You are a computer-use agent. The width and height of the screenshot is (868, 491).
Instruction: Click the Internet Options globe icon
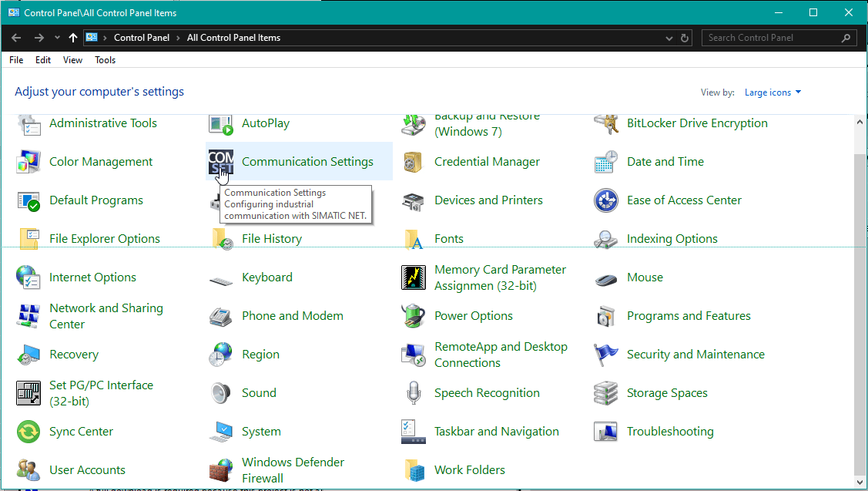click(x=28, y=277)
